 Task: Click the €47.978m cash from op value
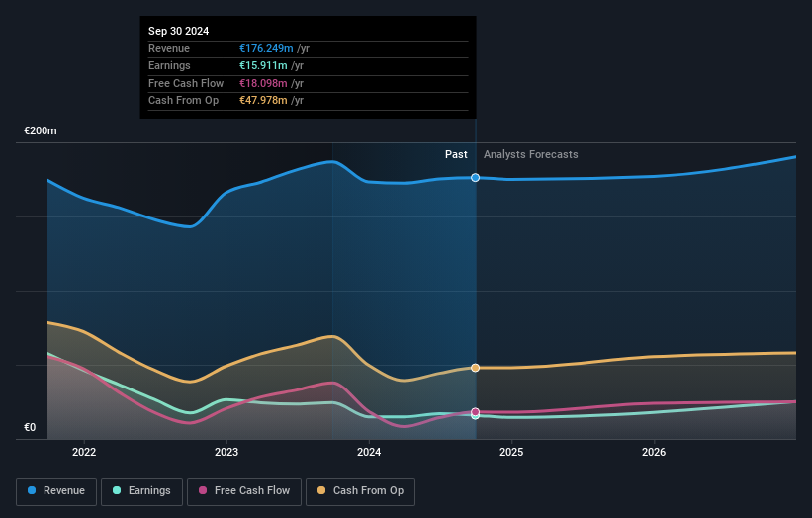(x=263, y=101)
